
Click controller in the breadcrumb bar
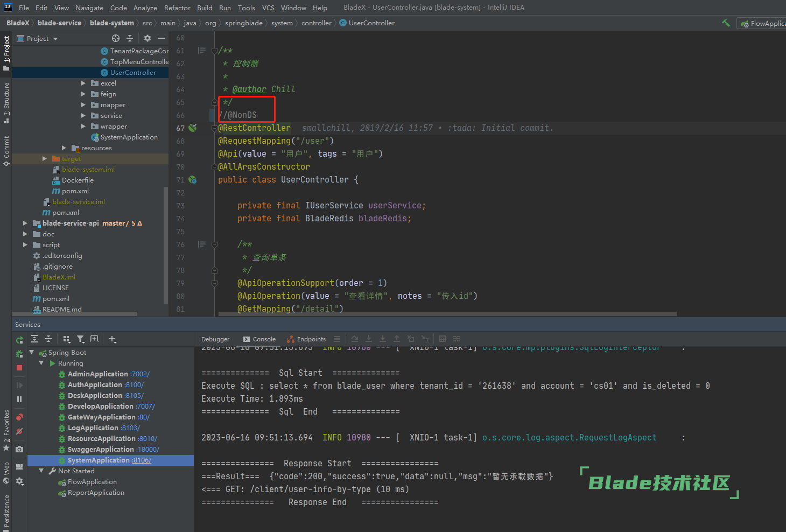click(x=317, y=23)
